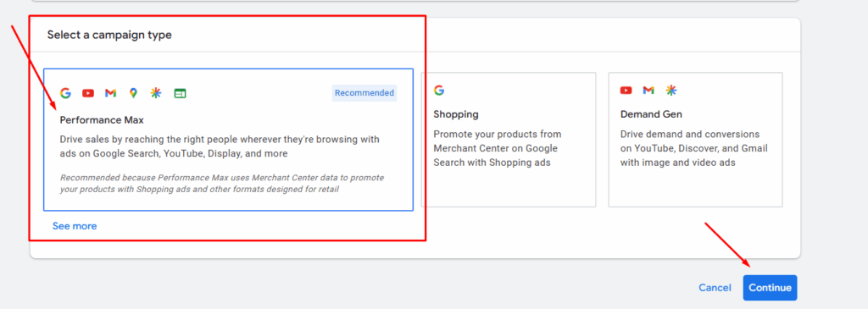Click the YouTube icon in Demand Gen card
868x309 pixels.
(x=626, y=90)
